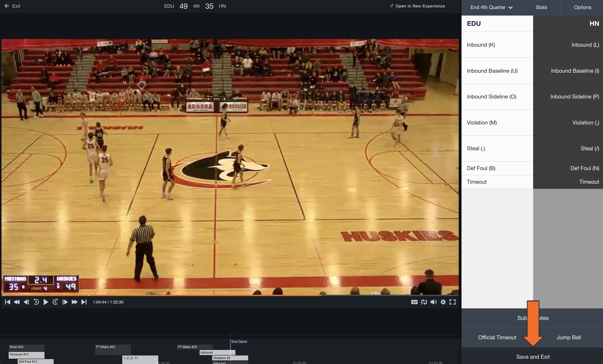This screenshot has height=364, width=603.
Task: Tag HN Inbound Baseline (I)
Action: coord(568,71)
